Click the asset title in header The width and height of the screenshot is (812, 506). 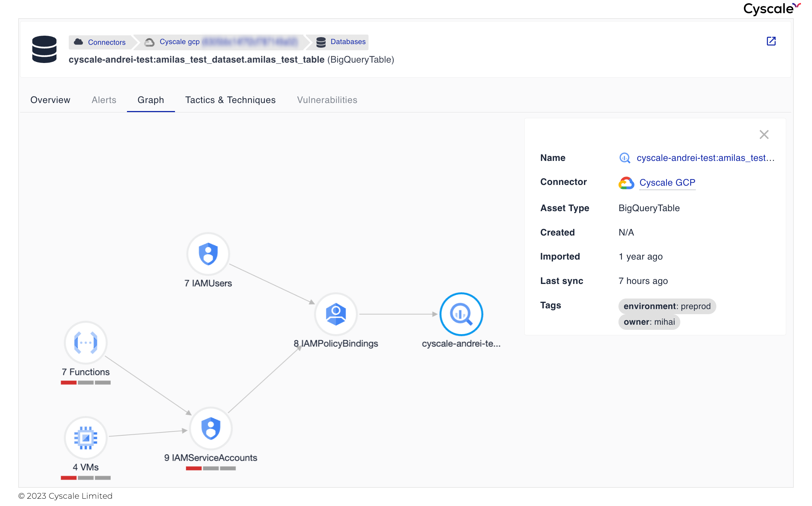point(231,60)
